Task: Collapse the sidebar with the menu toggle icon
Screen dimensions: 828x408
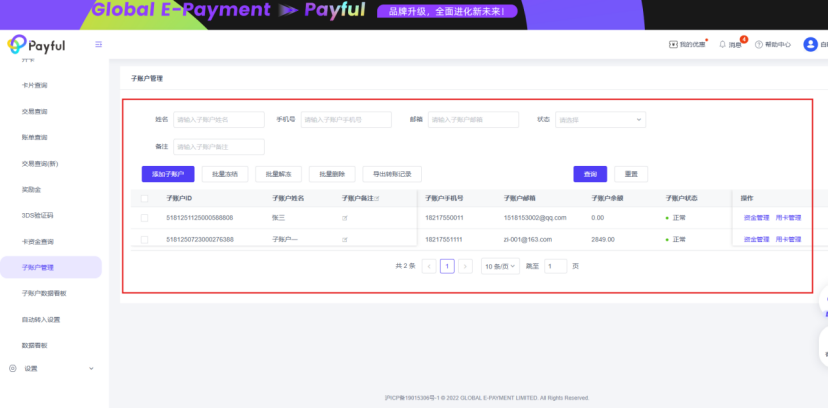Action: 98,44
